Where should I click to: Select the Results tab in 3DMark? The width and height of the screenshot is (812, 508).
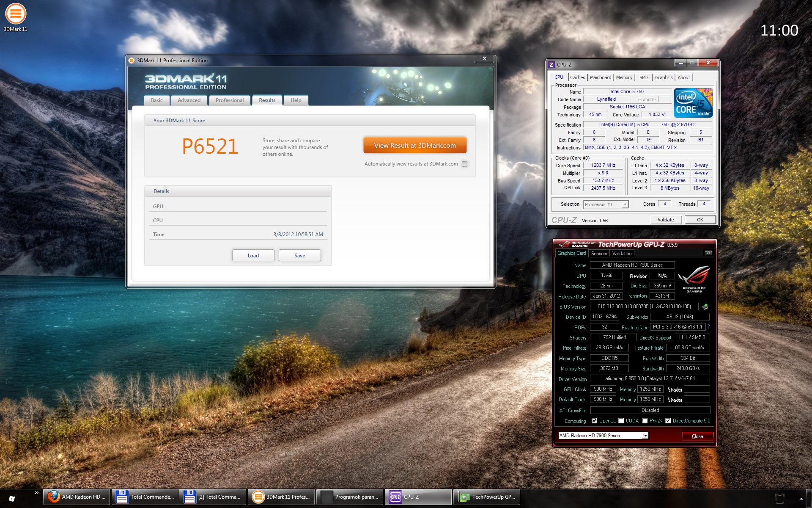coord(267,100)
